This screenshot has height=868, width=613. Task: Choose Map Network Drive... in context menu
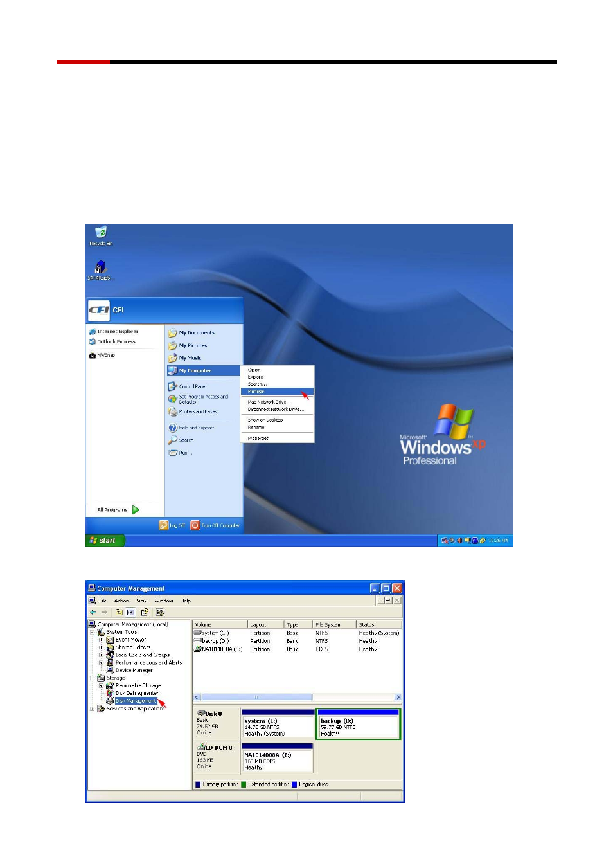click(x=269, y=402)
